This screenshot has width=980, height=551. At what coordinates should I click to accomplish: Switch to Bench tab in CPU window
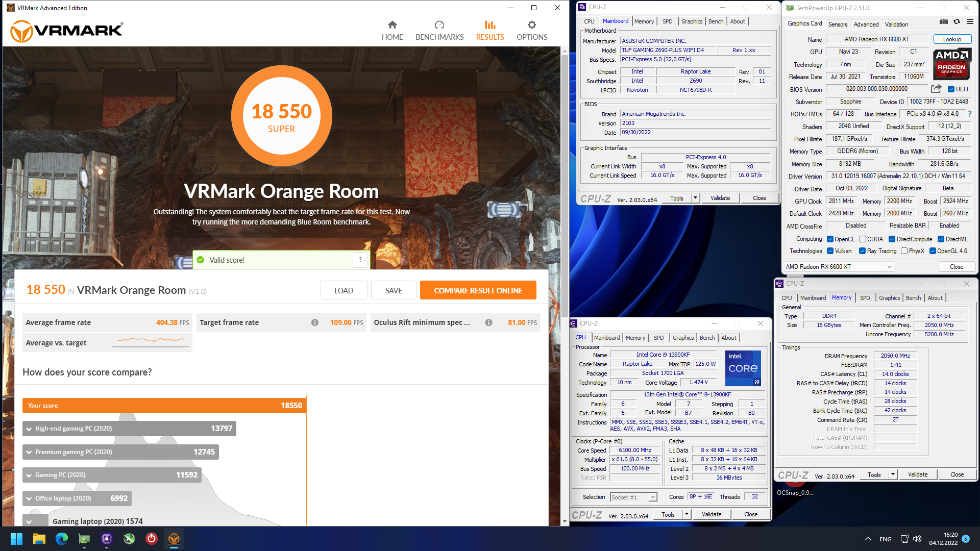click(x=707, y=338)
